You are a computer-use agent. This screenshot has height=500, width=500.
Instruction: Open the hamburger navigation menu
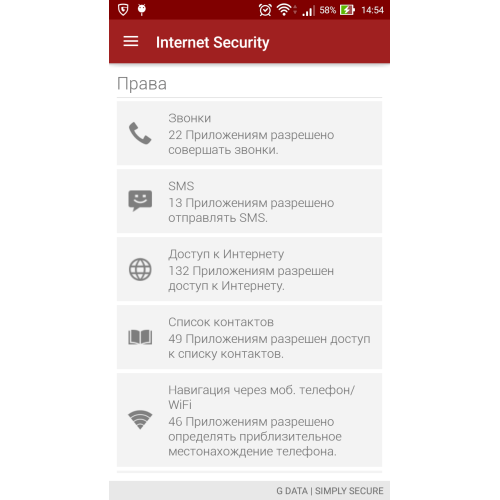click(131, 41)
